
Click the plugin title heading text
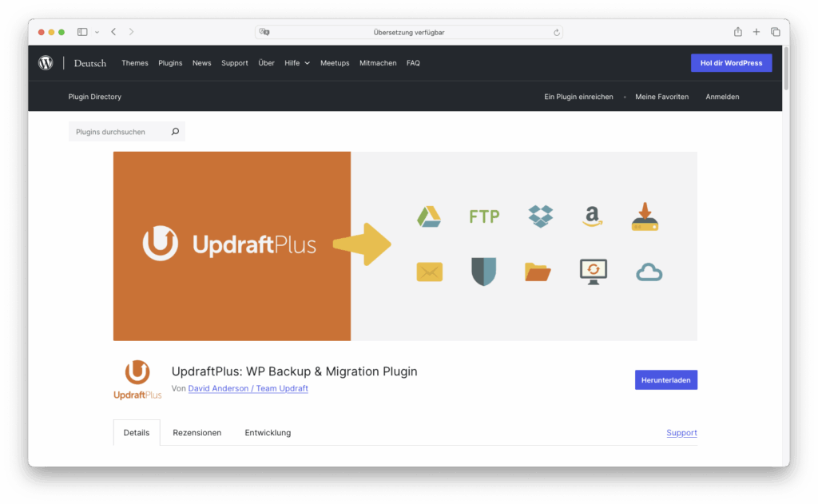coord(294,371)
